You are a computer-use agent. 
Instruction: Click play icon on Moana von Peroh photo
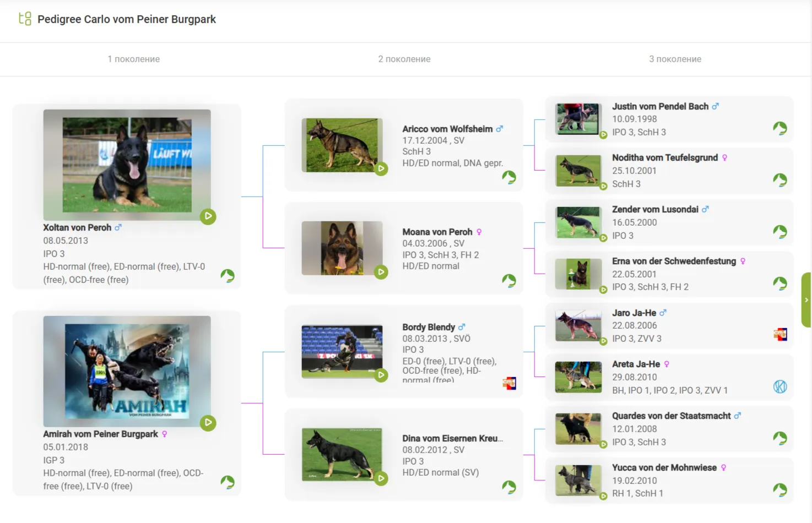tap(381, 272)
